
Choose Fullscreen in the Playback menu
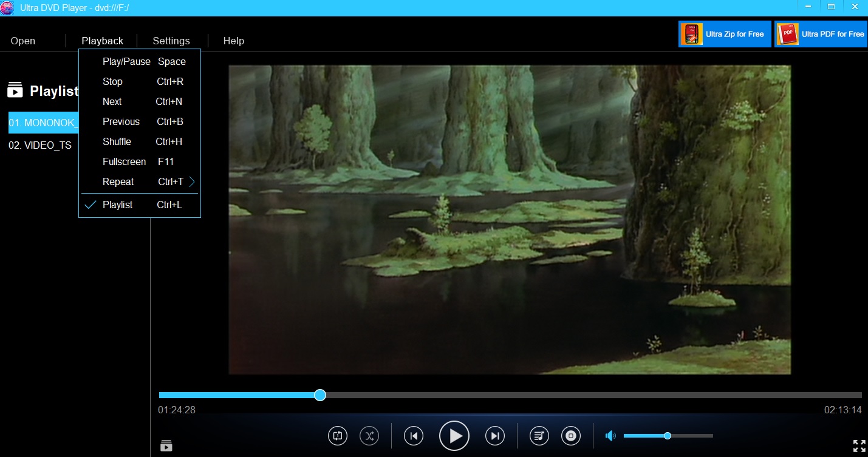click(x=140, y=161)
